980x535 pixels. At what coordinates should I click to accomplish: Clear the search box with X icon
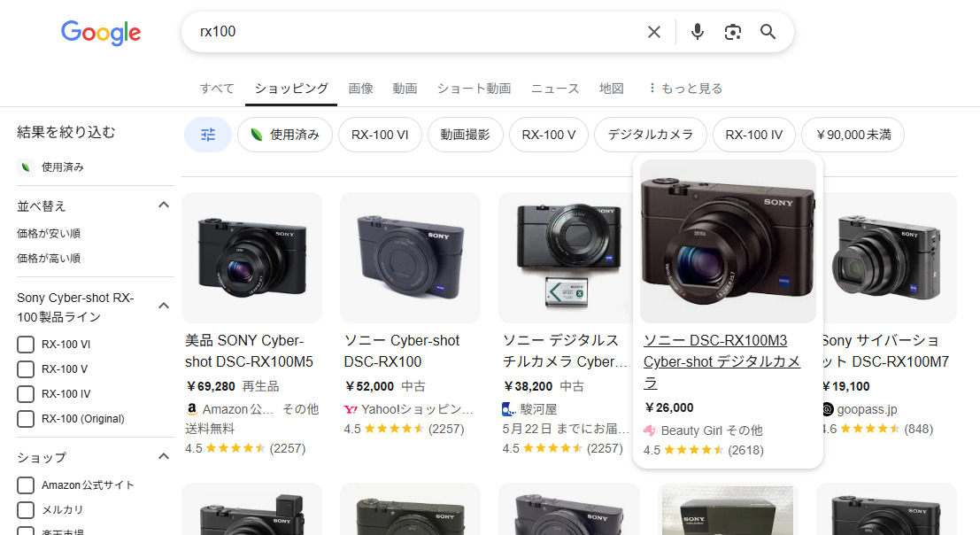click(653, 32)
